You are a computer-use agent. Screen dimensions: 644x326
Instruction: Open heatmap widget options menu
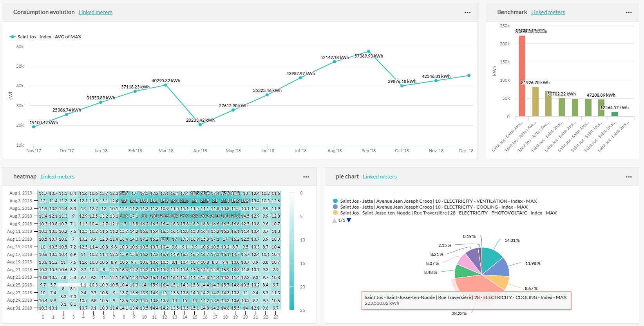(306, 177)
